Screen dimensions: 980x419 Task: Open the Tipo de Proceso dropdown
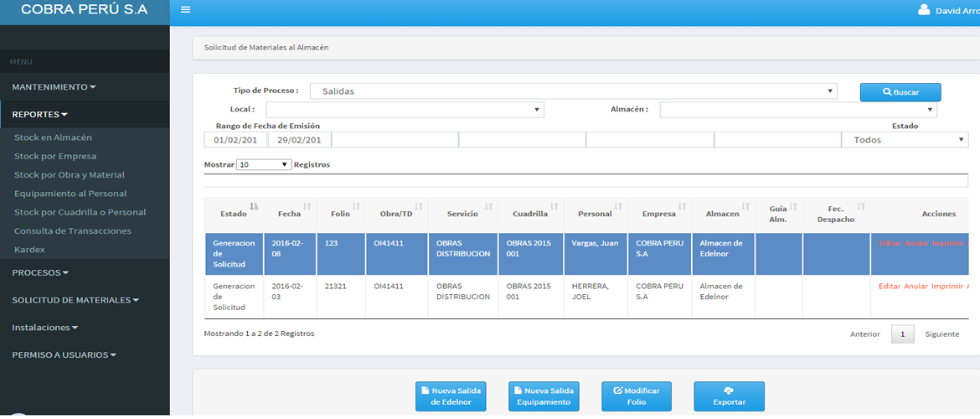pyautogui.click(x=573, y=91)
